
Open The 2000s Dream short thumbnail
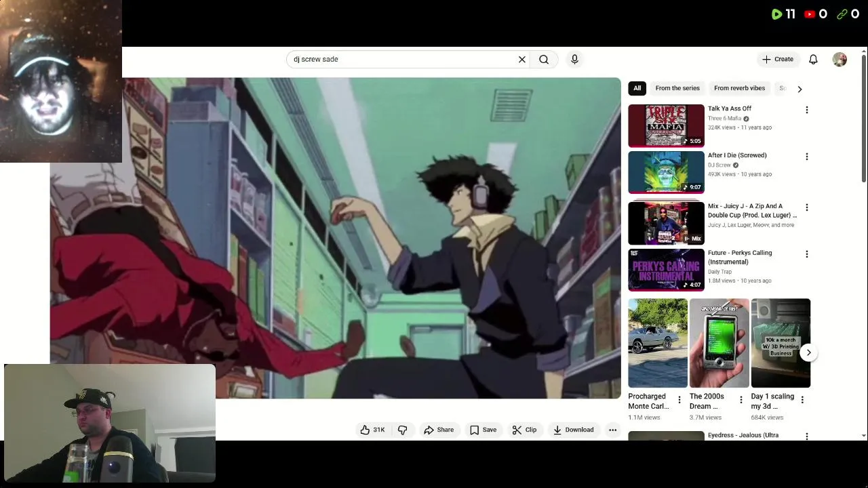click(x=719, y=343)
